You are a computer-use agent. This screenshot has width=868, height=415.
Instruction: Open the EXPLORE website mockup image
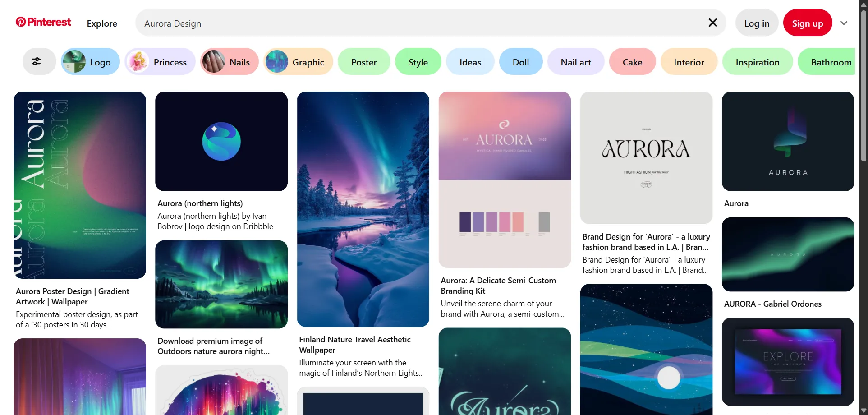tap(788, 362)
